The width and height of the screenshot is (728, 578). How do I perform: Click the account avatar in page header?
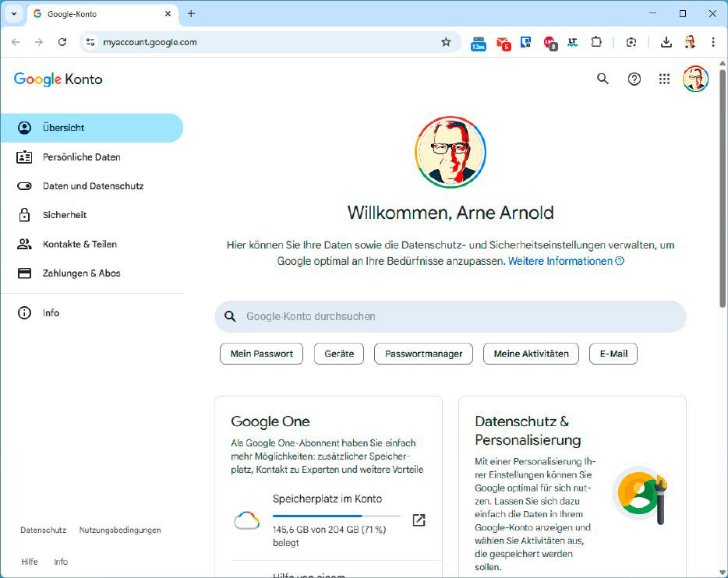coord(695,79)
